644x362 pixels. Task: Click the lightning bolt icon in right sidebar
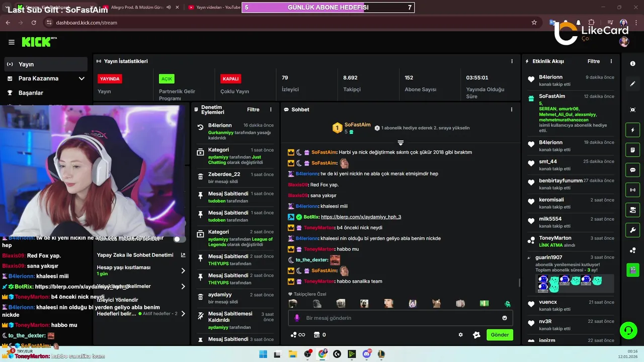pos(632,130)
